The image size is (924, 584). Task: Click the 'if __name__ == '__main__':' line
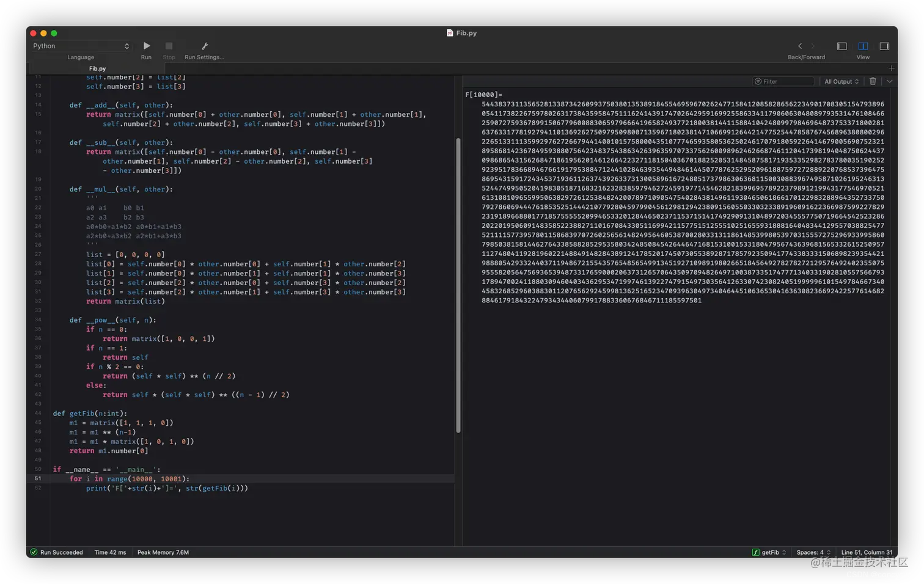pyautogui.click(x=106, y=470)
